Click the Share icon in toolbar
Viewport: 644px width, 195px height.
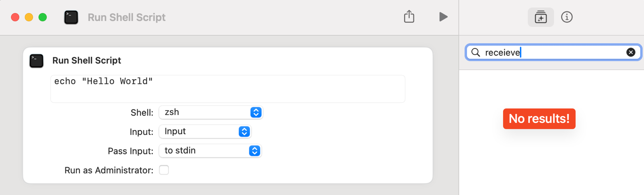tap(409, 17)
